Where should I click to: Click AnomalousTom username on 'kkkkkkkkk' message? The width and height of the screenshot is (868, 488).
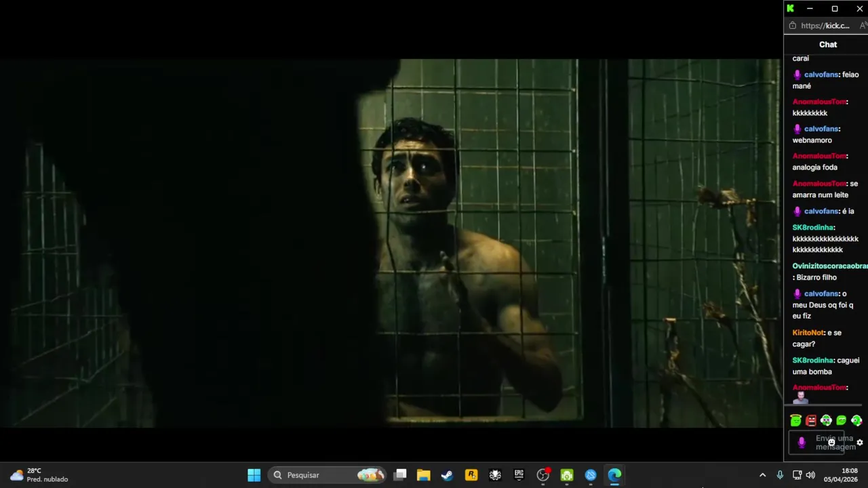pyautogui.click(x=819, y=102)
